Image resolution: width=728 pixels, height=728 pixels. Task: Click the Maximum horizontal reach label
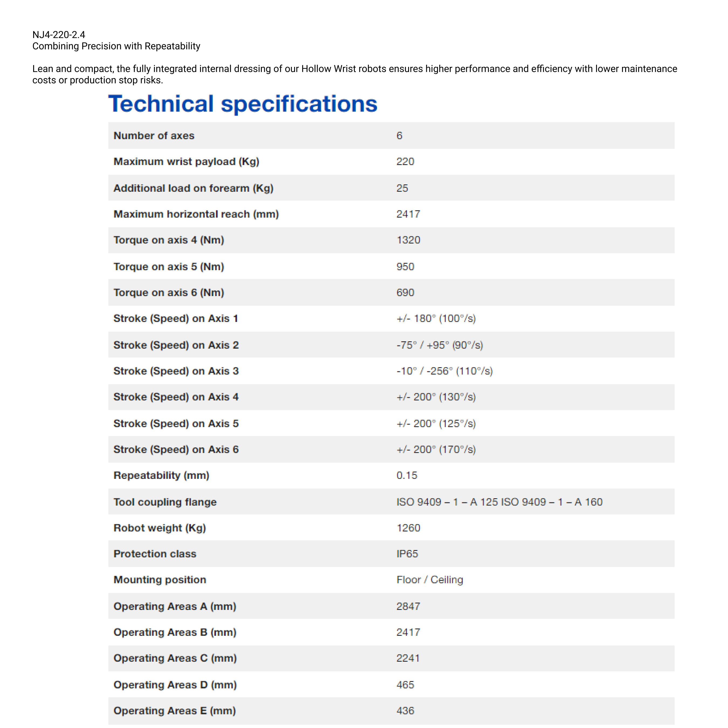196,214
